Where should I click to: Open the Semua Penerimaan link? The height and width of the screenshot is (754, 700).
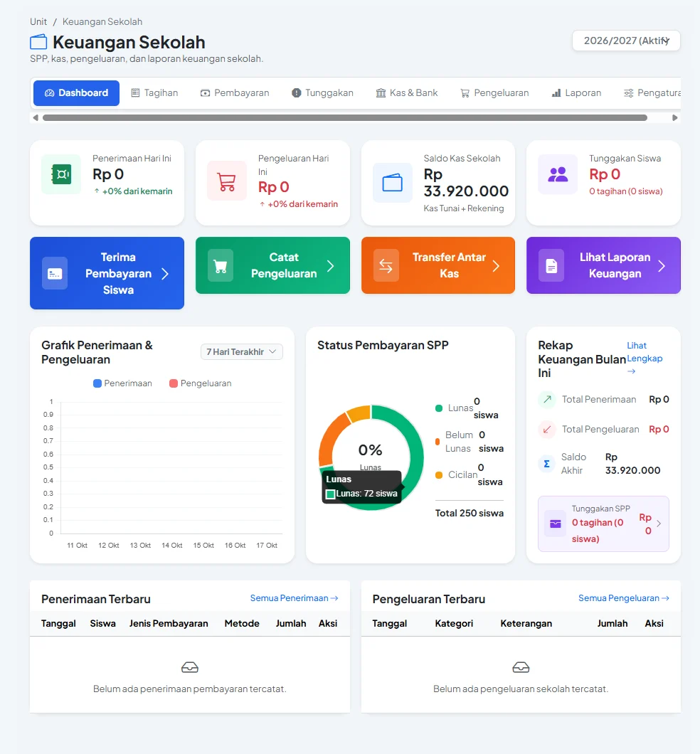(x=295, y=598)
